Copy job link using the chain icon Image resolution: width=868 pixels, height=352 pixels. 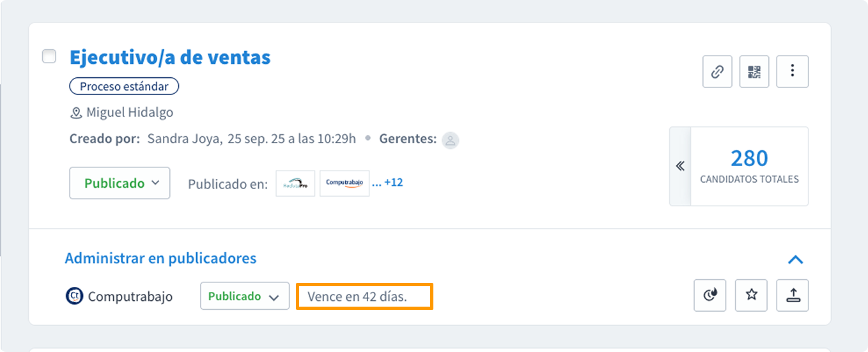[x=717, y=72]
